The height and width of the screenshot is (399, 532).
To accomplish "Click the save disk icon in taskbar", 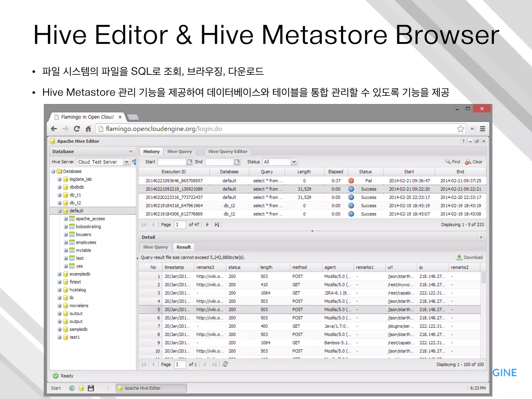I will pyautogui.click(x=91, y=388).
